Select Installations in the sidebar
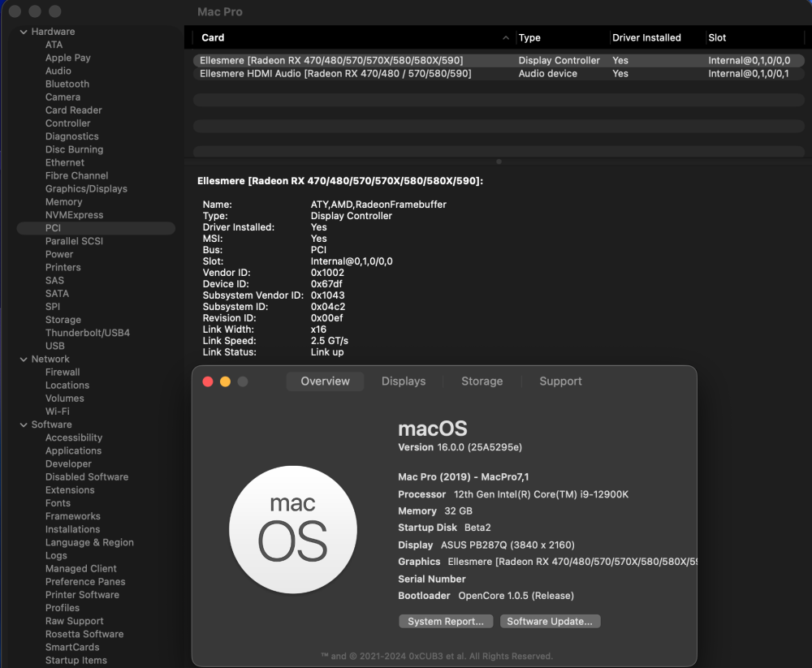This screenshot has height=668, width=812. pyautogui.click(x=72, y=529)
